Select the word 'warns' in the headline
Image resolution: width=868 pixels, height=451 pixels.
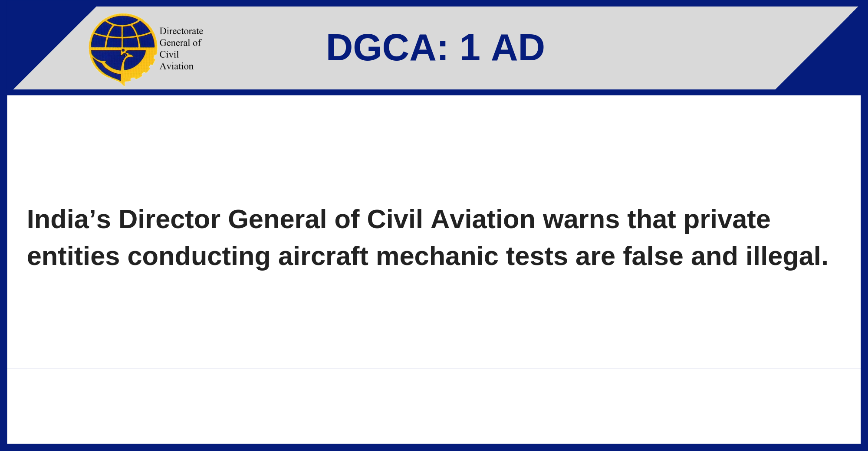581,219
